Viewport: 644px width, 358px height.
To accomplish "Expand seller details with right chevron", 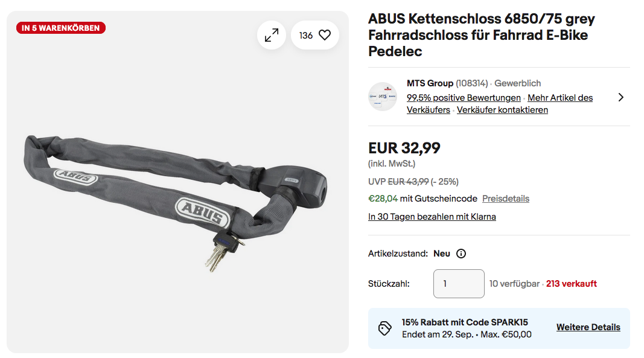I will tap(620, 97).
